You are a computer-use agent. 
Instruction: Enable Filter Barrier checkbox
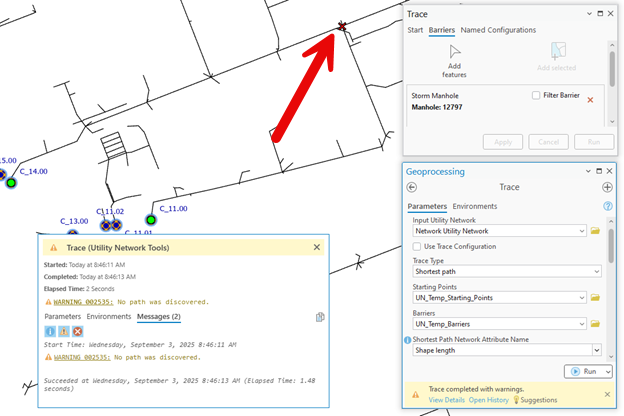tap(536, 95)
